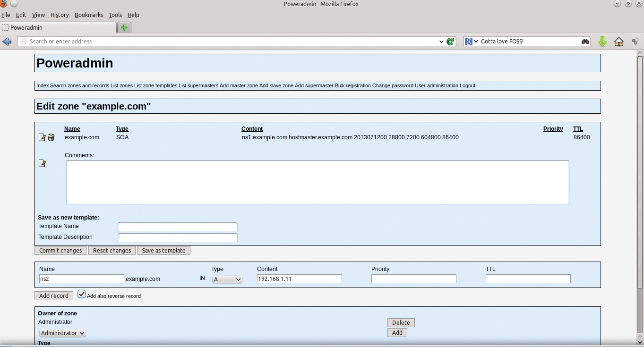Open the Bookmarks menu

coord(88,15)
